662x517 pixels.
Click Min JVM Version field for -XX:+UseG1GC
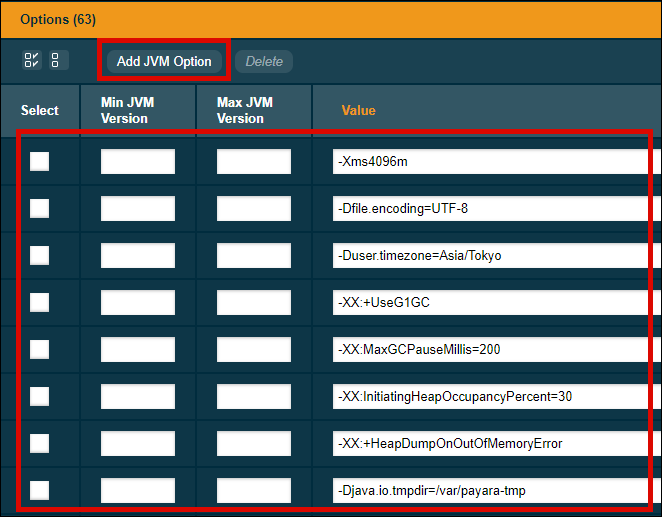[138, 302]
